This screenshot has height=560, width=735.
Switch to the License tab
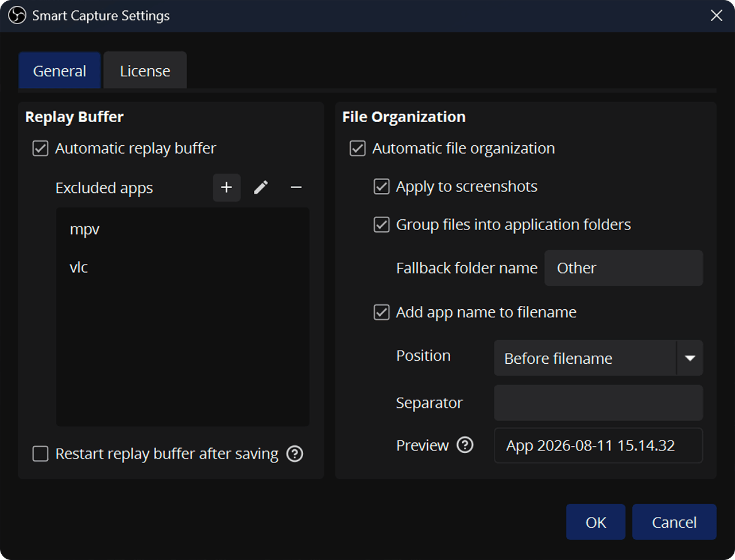[x=145, y=71]
